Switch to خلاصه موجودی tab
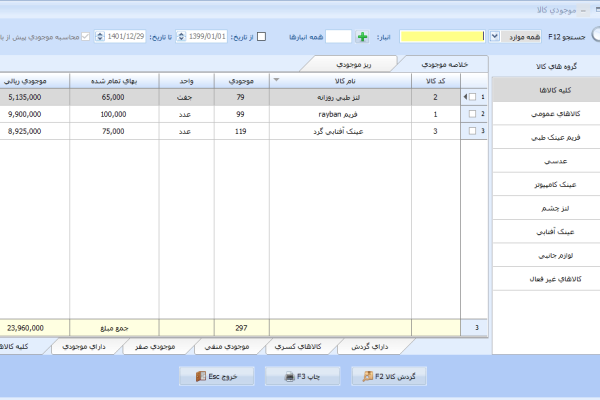Viewport: 600px width, 400px height. click(x=444, y=64)
